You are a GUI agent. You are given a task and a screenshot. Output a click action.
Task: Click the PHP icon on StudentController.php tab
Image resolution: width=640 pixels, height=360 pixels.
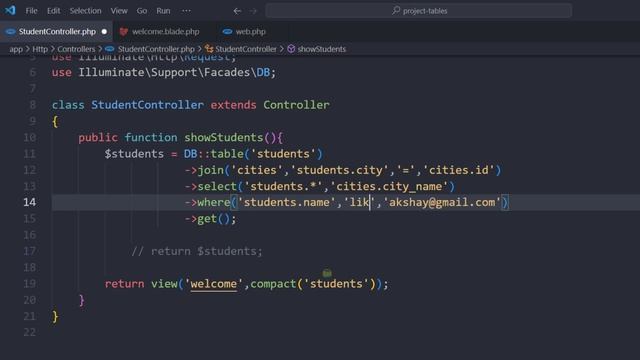pos(11,31)
